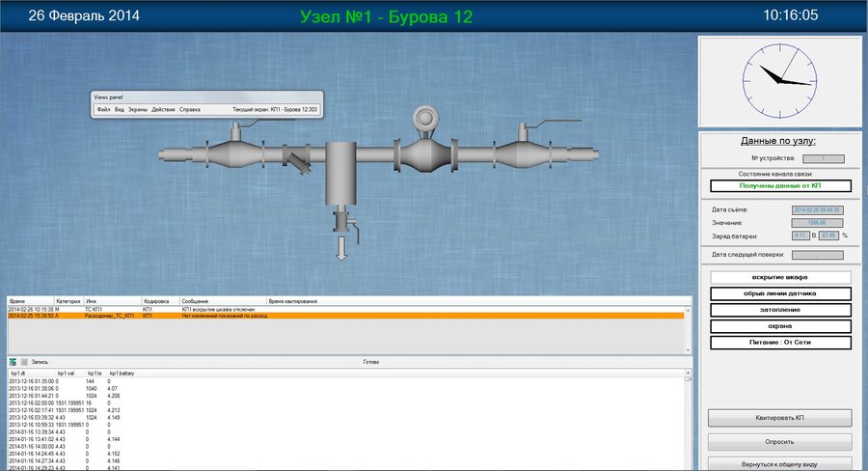Click the downward drain arrow
This screenshot has width=868, height=471.
point(341,250)
